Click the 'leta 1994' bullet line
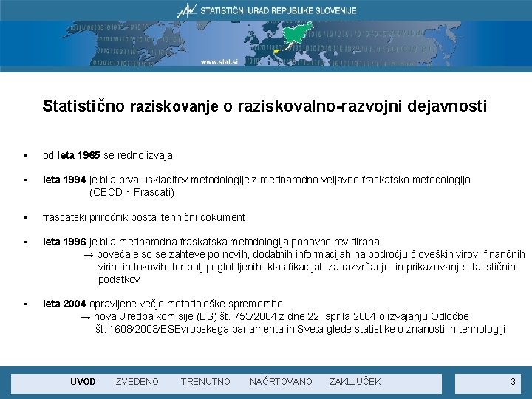The image size is (532, 399). [x=256, y=180]
